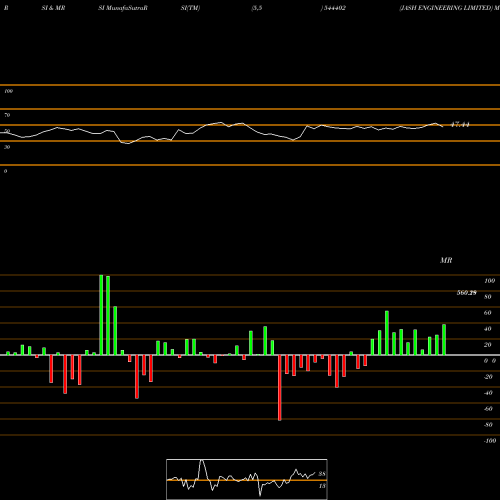Click the 60 label on the MR axis
This screenshot has height=500, width=500.
(488, 313)
